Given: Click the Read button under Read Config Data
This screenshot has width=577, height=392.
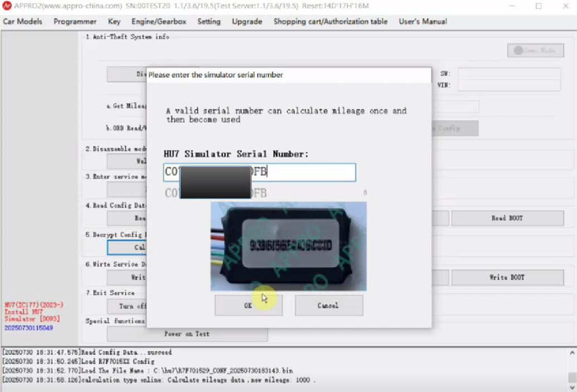Looking at the screenshot, I should pos(127,218).
